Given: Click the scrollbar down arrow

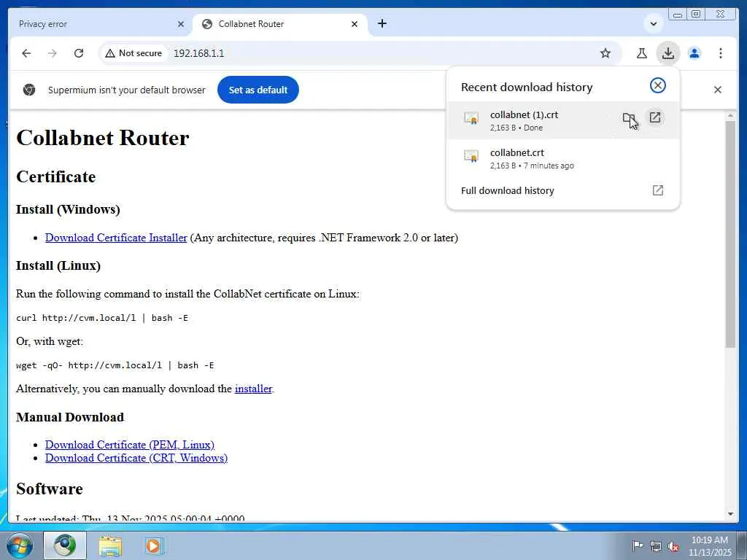Looking at the screenshot, I should coord(730,514).
